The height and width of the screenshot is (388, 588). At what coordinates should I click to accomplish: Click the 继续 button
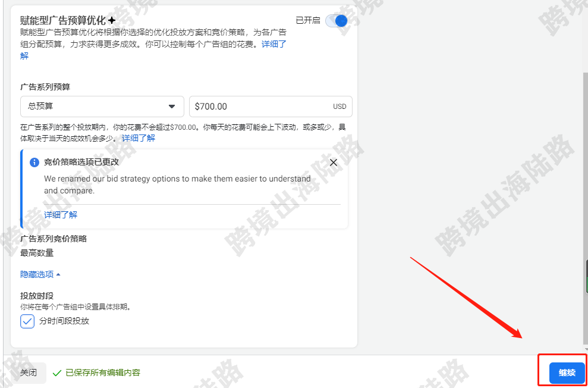(x=567, y=373)
